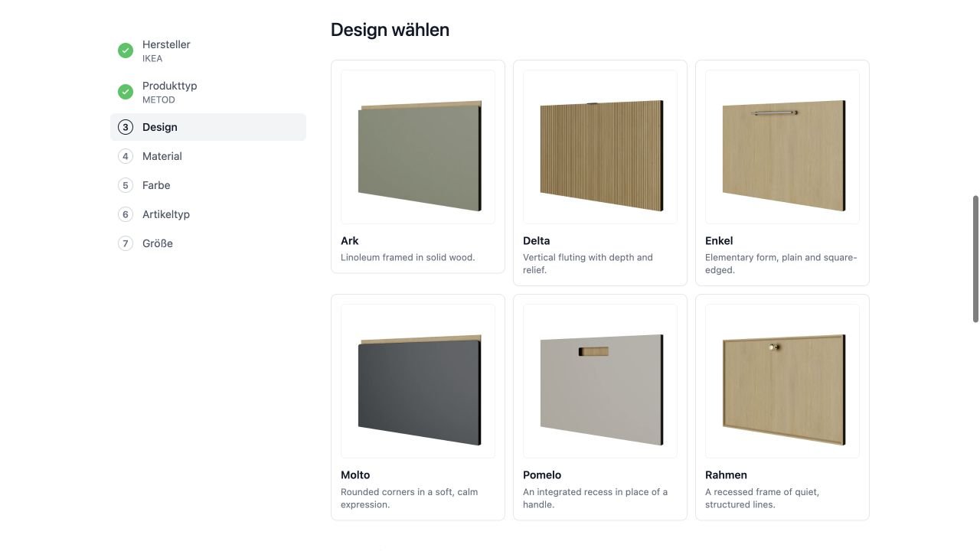980x551 pixels.
Task: Select the Enkel front thumbnail
Action: (x=782, y=147)
